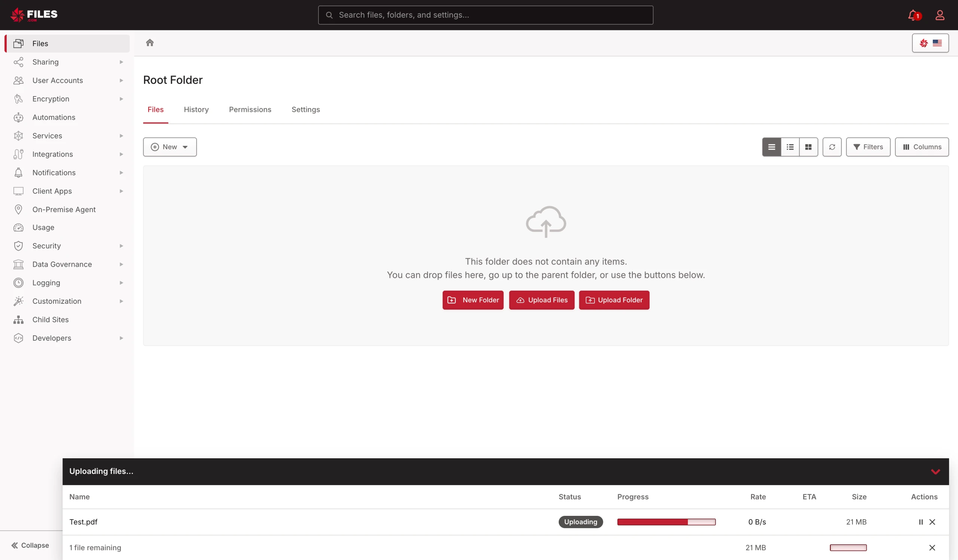The height and width of the screenshot is (560, 958).
Task: Click the Uploading status badge
Action: (x=580, y=522)
